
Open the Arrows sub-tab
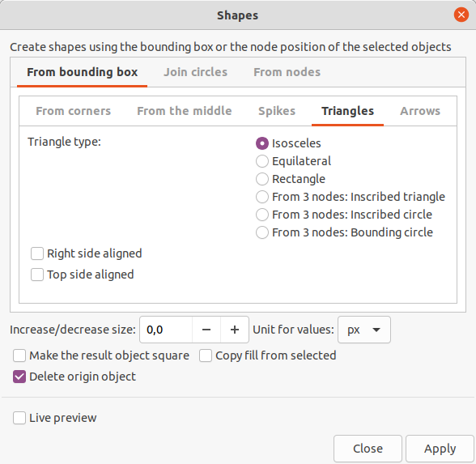(x=420, y=111)
